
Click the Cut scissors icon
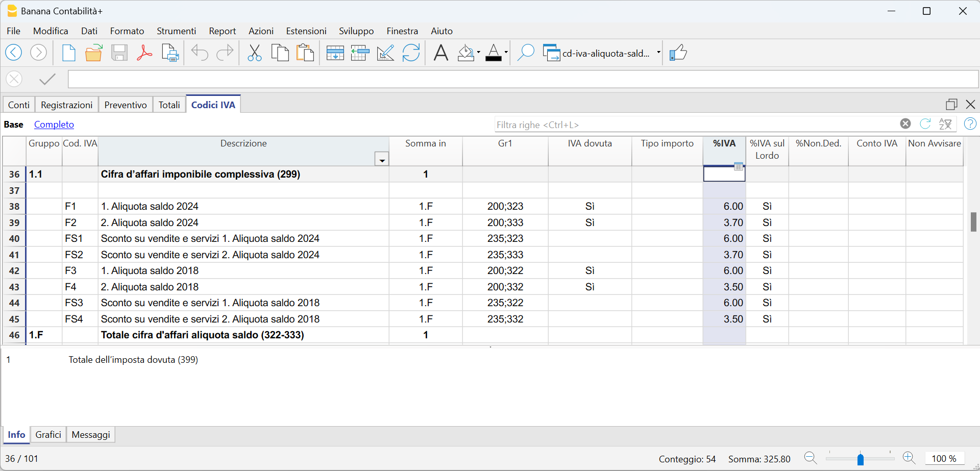(x=254, y=53)
